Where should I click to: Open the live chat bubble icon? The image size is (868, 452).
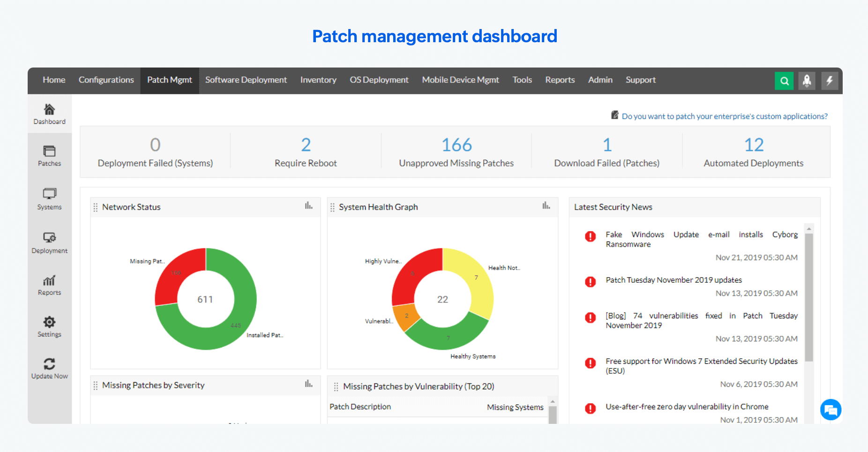coord(831,410)
